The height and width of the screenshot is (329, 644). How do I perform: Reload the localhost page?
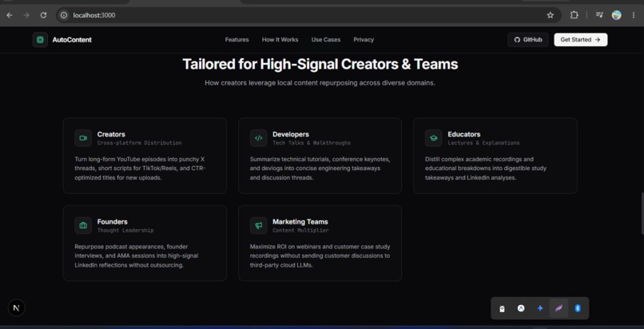coord(43,15)
